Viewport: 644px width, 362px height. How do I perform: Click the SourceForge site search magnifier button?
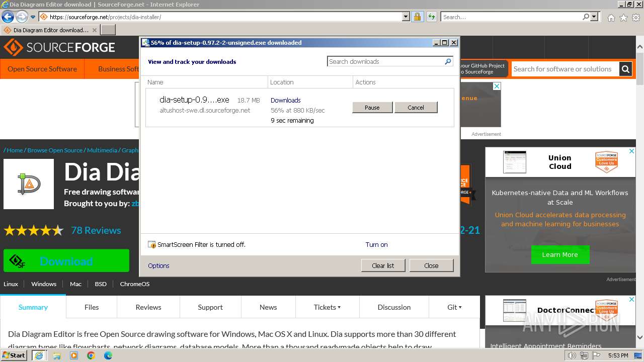point(625,69)
